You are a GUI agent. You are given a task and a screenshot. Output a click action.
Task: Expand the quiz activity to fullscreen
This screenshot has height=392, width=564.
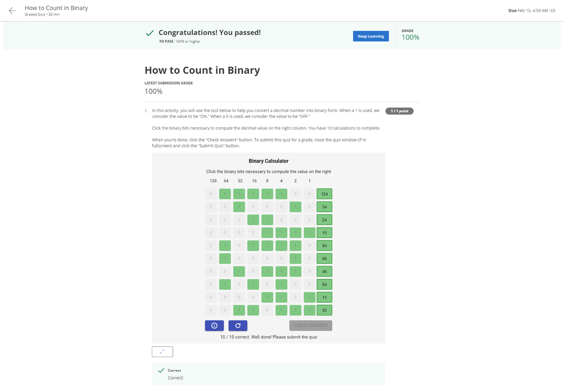click(x=162, y=351)
